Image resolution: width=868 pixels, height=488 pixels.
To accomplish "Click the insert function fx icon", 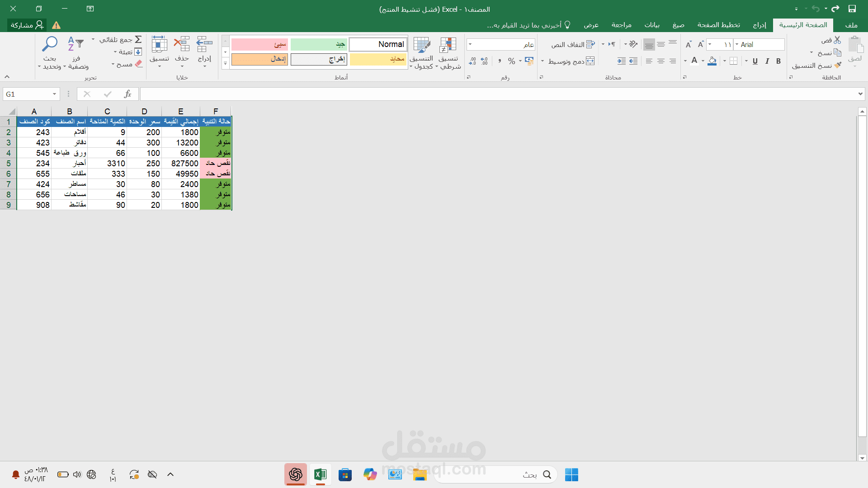I will click(127, 94).
